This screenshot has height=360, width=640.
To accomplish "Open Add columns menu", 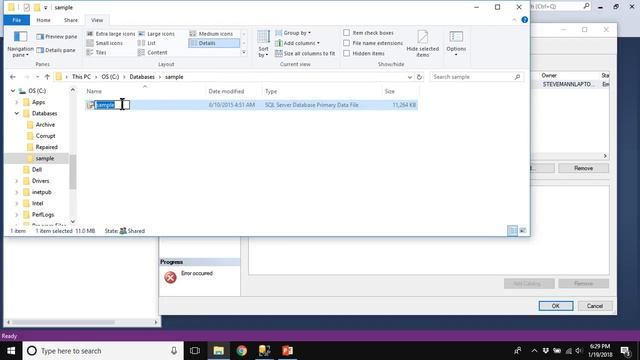I will pos(297,43).
